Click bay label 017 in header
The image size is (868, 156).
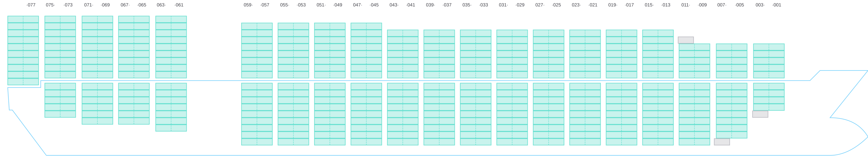click(x=629, y=5)
